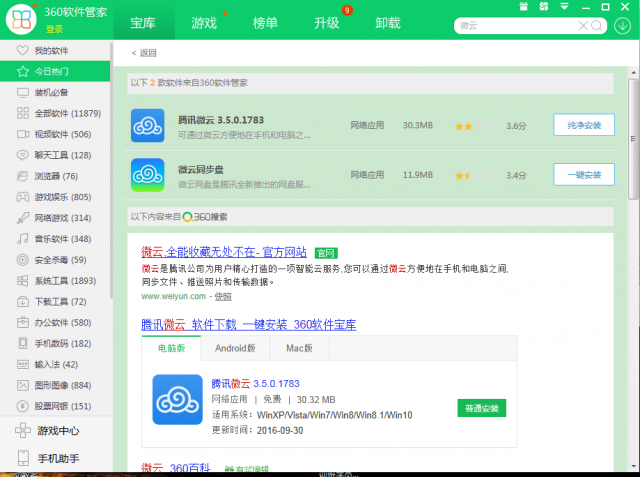Open 网络游戏 (314) category
Viewport: 640px width, 477px height.
coord(55,218)
